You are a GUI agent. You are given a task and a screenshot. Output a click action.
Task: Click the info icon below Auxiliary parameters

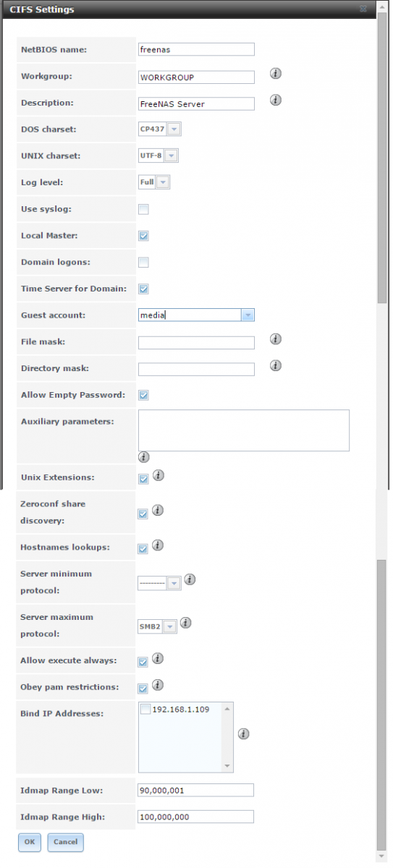(143, 457)
